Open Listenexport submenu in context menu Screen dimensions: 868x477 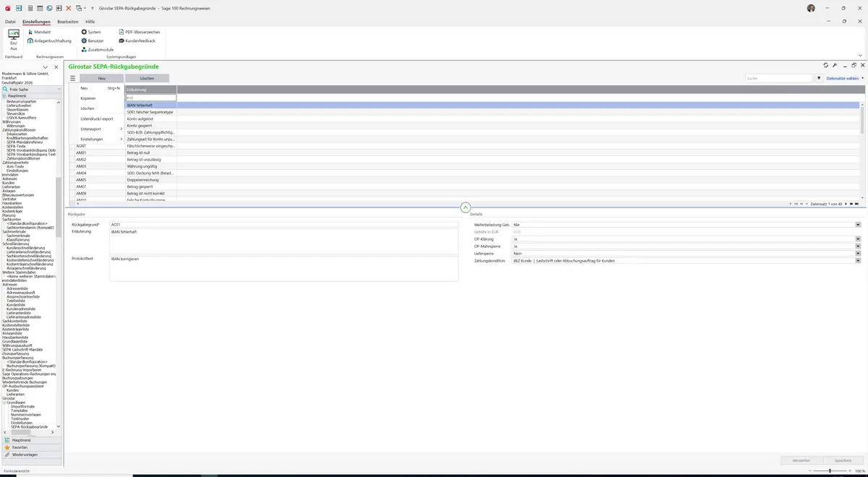click(101, 129)
